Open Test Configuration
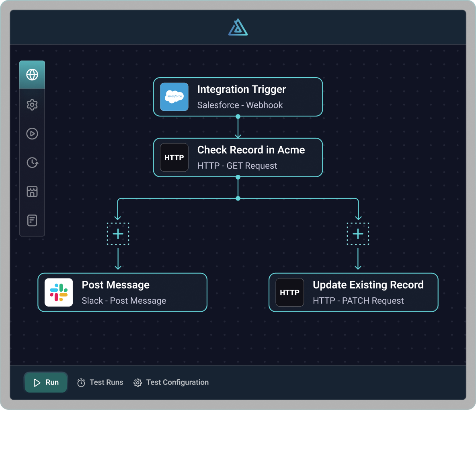 [x=171, y=382]
